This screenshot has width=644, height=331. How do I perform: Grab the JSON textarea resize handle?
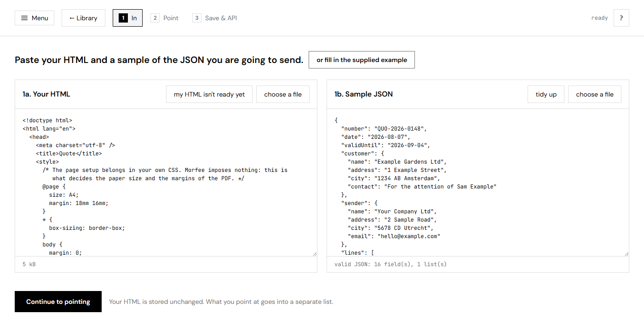click(x=627, y=254)
